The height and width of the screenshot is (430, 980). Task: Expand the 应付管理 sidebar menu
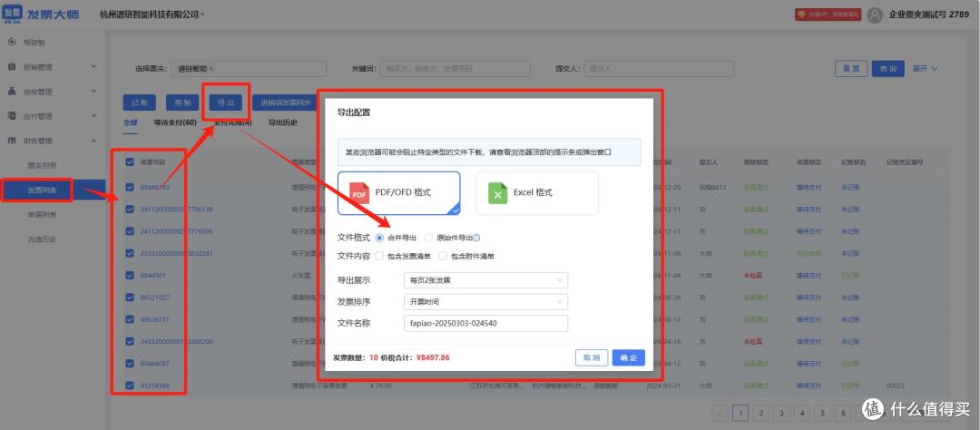pos(93,115)
